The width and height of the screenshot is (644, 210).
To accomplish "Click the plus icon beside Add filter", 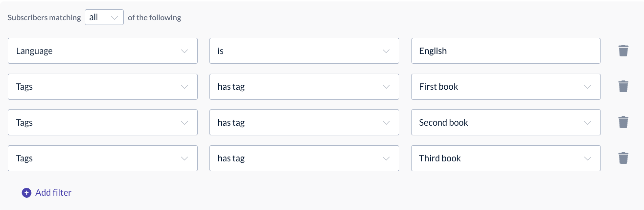I will tap(26, 193).
